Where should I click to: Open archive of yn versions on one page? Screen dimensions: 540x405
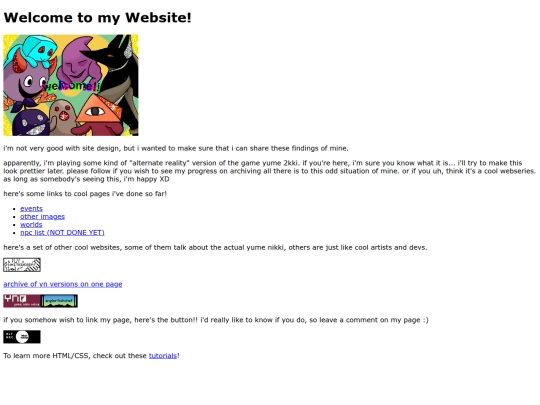(63, 284)
